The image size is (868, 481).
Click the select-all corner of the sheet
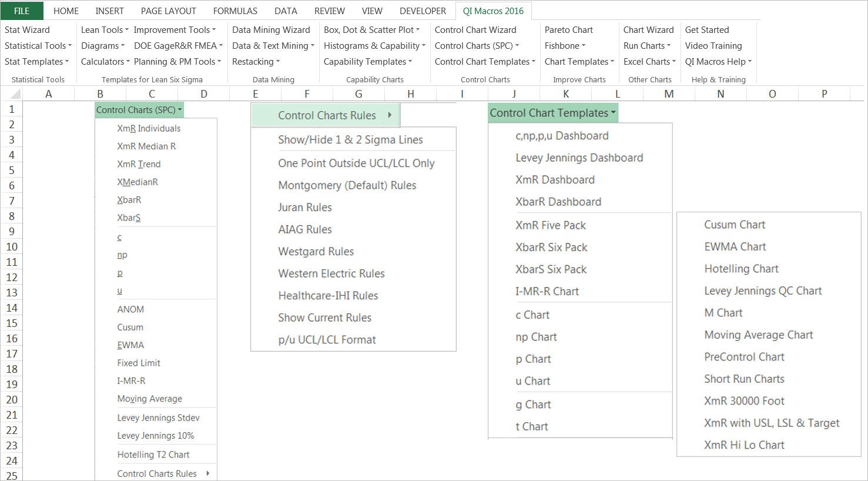(x=11, y=93)
